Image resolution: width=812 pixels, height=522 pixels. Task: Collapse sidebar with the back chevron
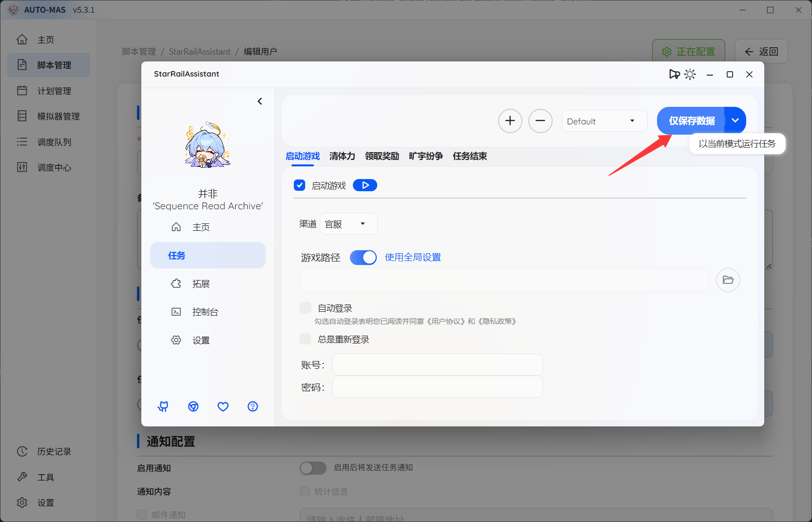pos(260,101)
